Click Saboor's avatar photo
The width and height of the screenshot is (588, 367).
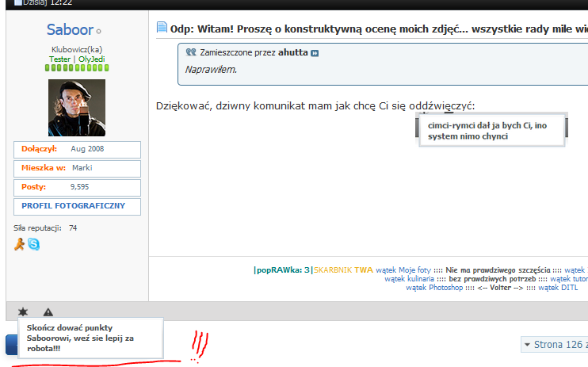click(76, 108)
